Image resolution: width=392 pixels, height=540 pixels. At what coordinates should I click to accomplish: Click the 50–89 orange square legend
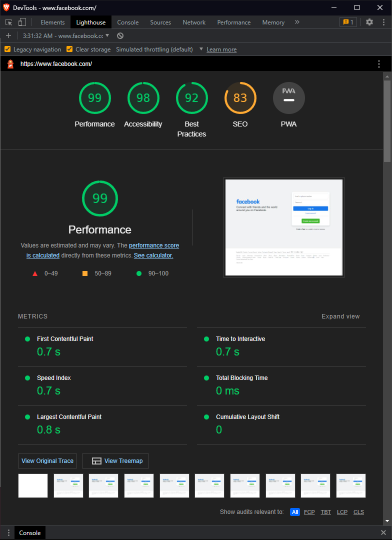97,273
